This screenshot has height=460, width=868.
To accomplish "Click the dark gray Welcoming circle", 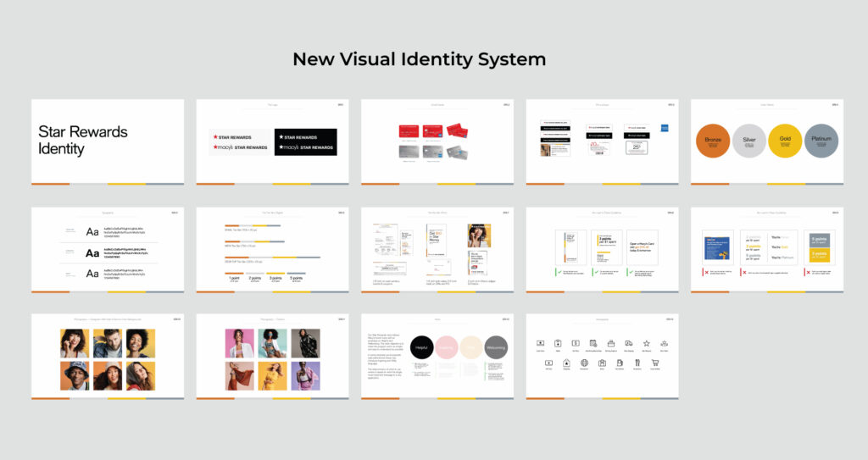I will click(495, 346).
